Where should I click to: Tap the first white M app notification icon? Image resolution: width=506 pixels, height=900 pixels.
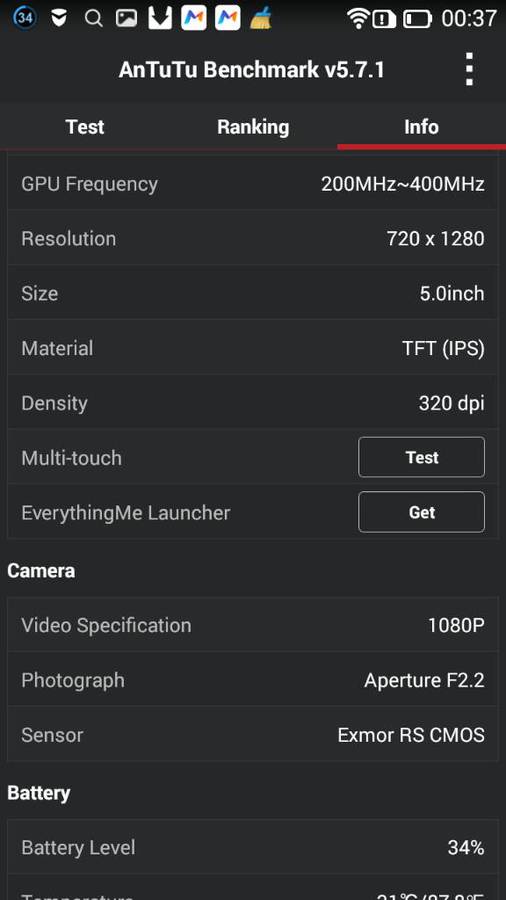click(194, 18)
